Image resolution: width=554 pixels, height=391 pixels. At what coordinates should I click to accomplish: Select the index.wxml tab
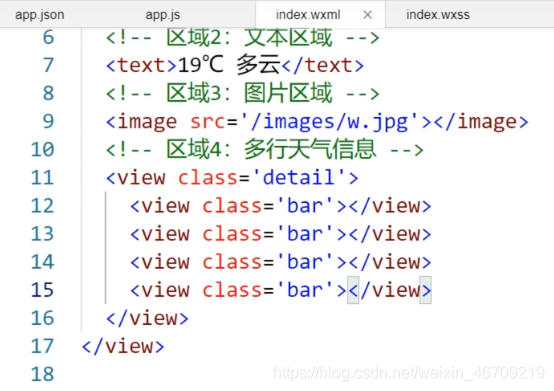(308, 15)
